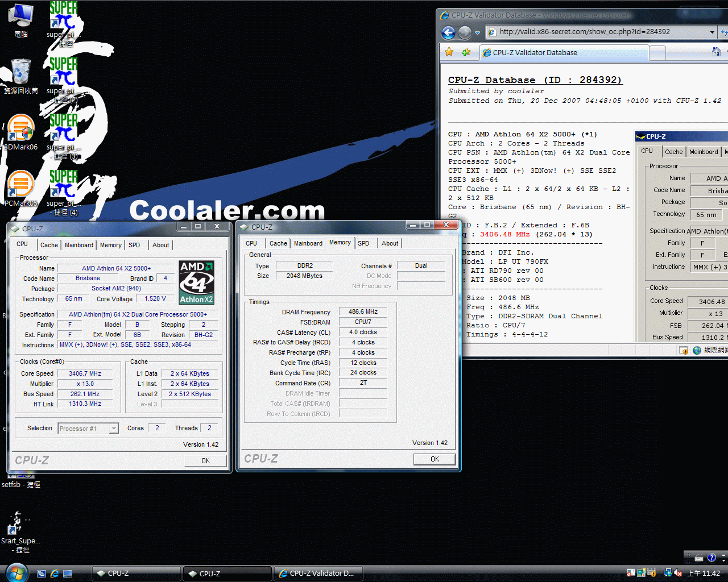Viewport: 728px width, 582px height.
Task: Click the 486.6 MHz DRAM Frequency value
Action: pyautogui.click(x=363, y=311)
